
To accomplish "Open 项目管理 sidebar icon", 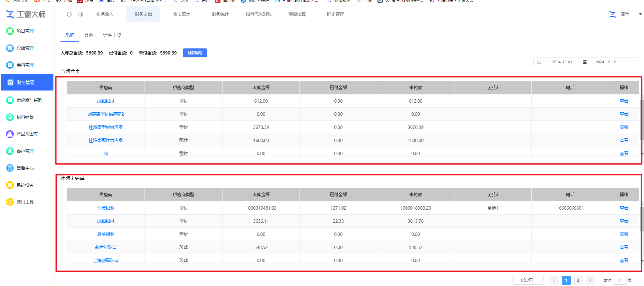I will click(10, 31).
